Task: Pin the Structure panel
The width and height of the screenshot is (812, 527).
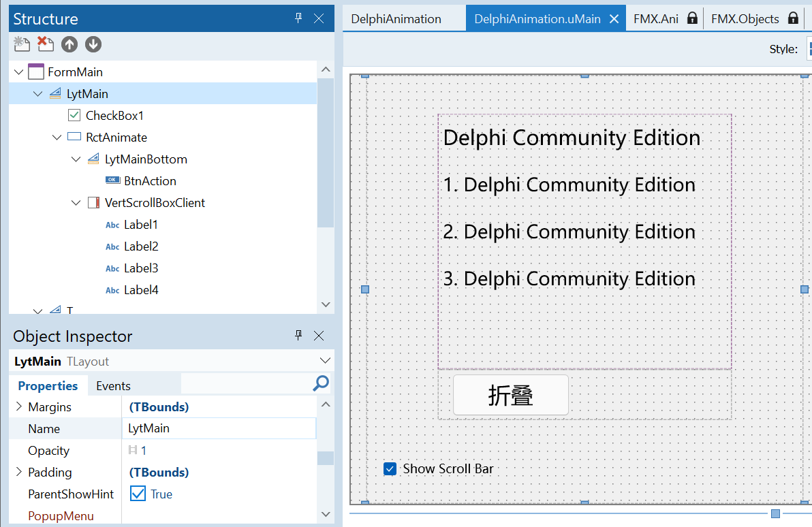Action: pyautogui.click(x=298, y=18)
